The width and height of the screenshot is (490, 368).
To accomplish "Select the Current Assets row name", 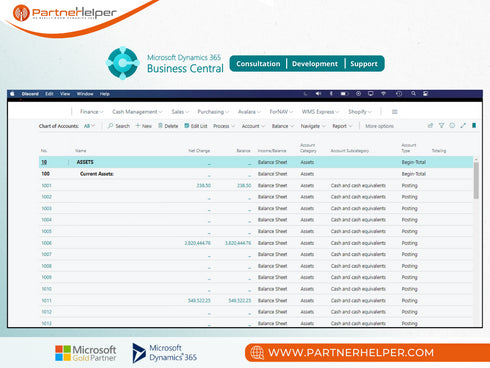I will click(x=97, y=174).
